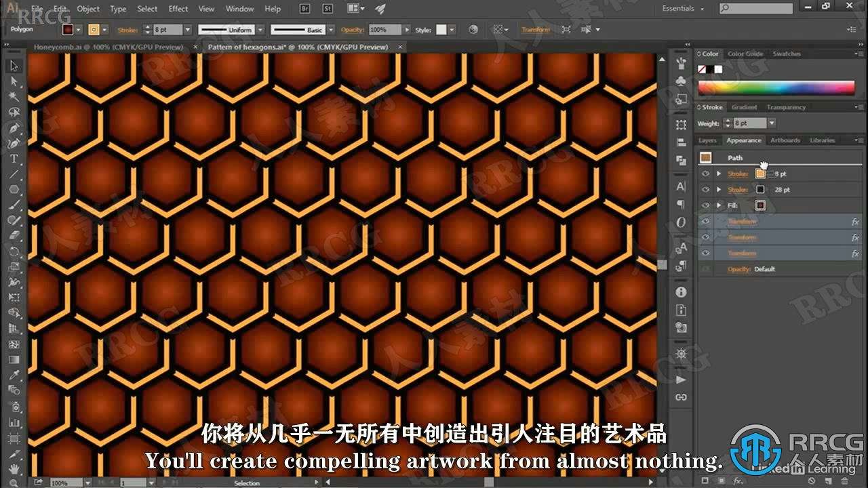The width and height of the screenshot is (868, 488).
Task: Switch to the Gradient panel tab
Action: click(744, 107)
